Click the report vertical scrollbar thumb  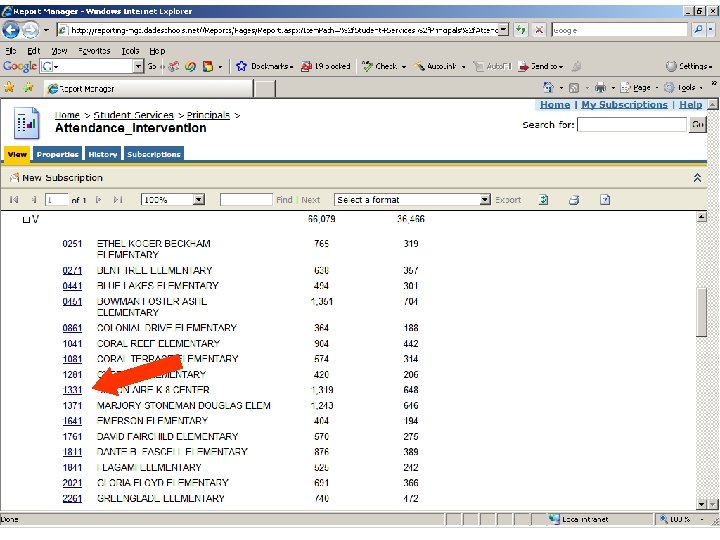(x=701, y=312)
